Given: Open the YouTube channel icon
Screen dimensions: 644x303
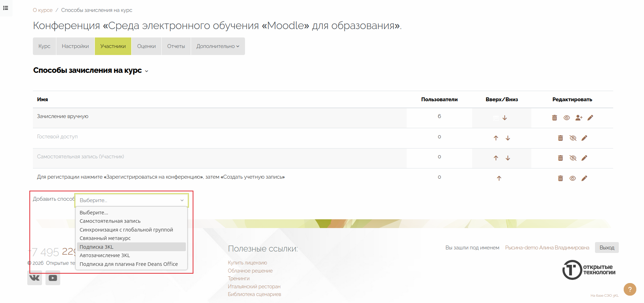Looking at the screenshot, I should (x=53, y=278).
